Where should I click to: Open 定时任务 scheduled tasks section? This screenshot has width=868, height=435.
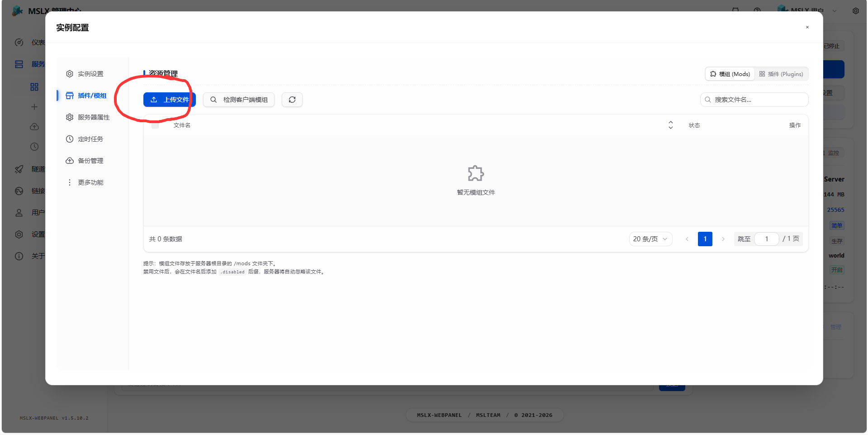click(x=85, y=139)
